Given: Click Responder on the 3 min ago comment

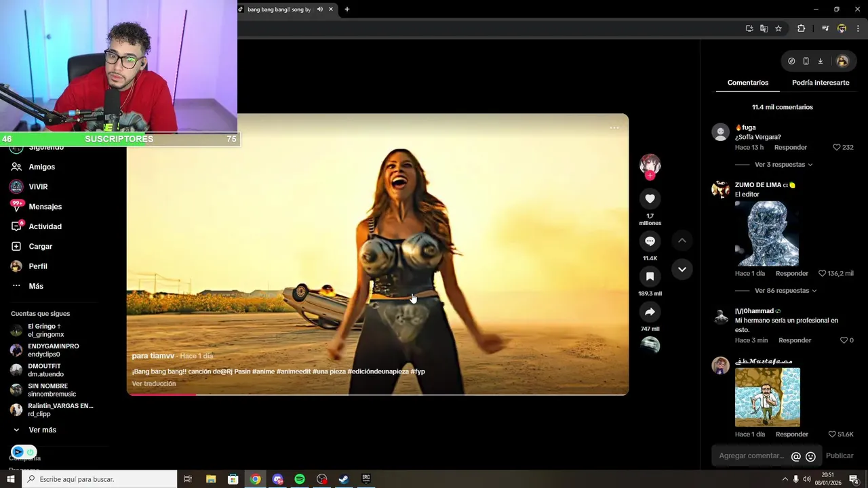Looking at the screenshot, I should pyautogui.click(x=795, y=340).
